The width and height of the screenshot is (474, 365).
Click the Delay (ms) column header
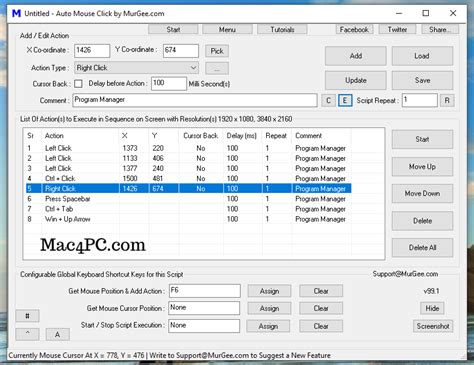click(243, 136)
